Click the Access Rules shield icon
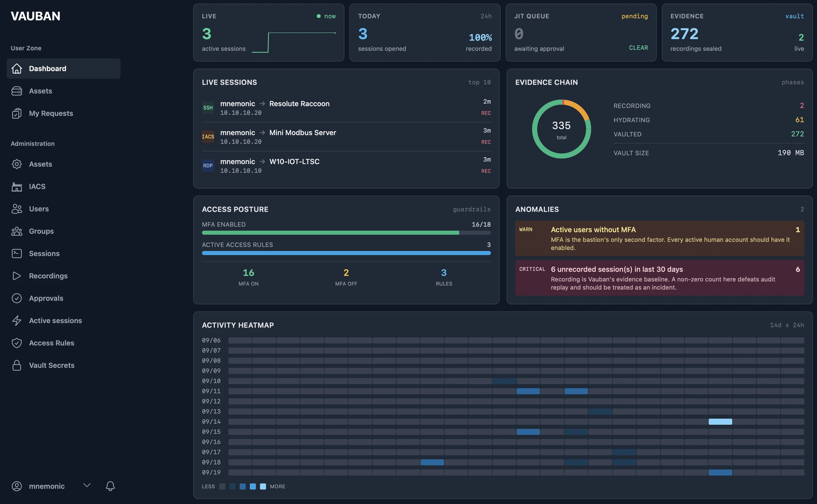817x504 pixels. click(17, 343)
